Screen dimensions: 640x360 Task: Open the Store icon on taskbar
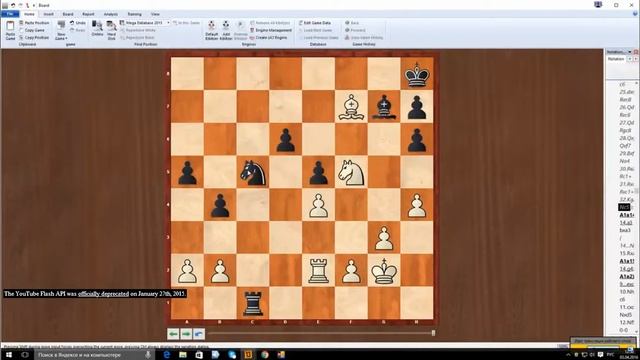click(199, 355)
